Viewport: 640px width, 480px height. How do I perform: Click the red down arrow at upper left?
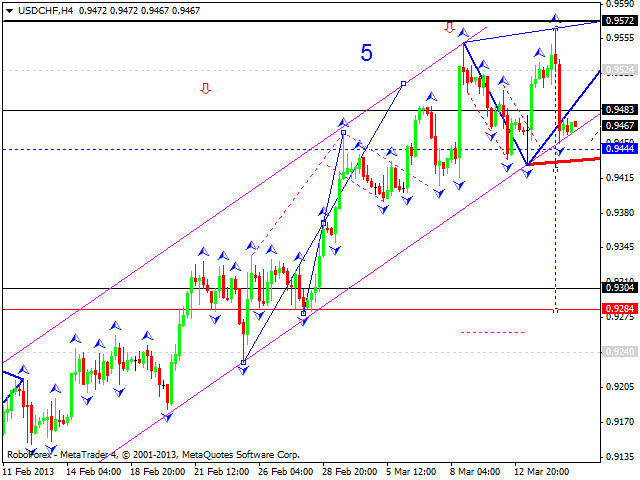tap(206, 88)
